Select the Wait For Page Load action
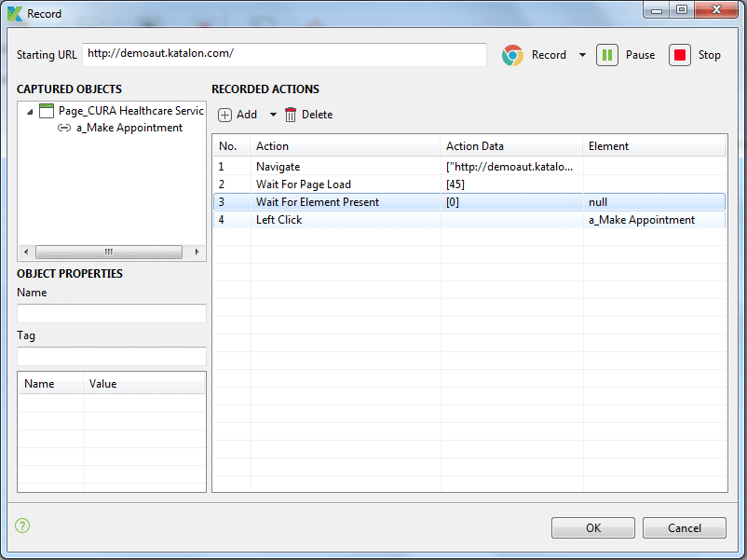This screenshot has width=747, height=560. (469, 184)
